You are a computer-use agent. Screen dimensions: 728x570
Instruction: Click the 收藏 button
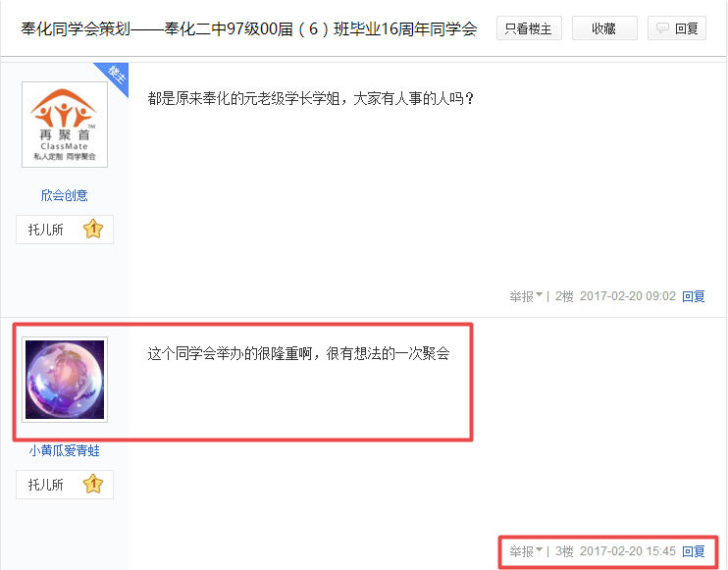tap(604, 28)
